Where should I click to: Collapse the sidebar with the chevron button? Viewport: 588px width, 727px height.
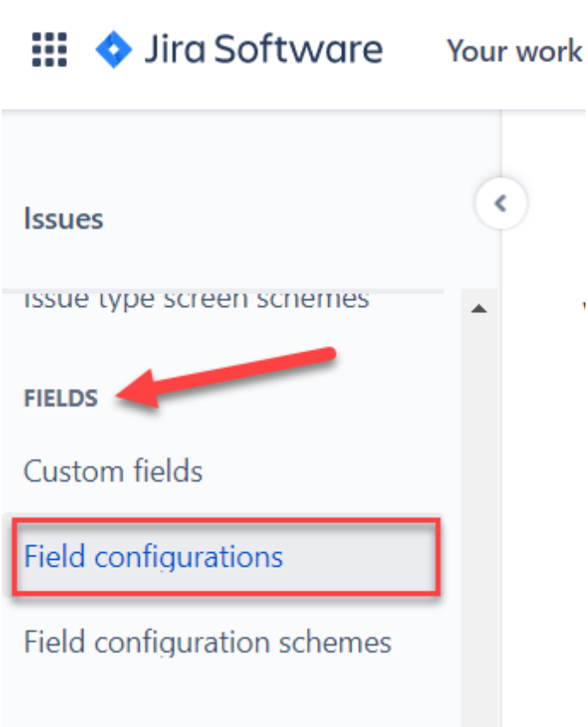[x=501, y=203]
